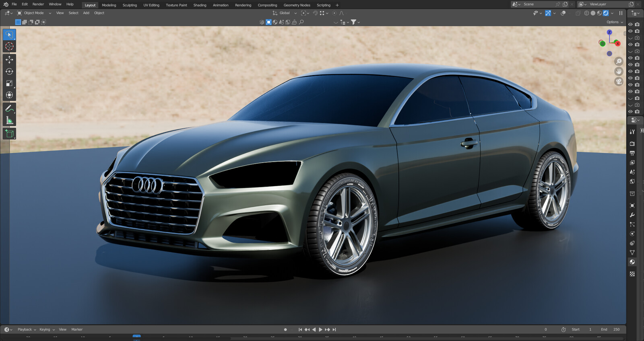Set new selection mode icon
The width and height of the screenshot is (644, 341).
coord(18,22)
